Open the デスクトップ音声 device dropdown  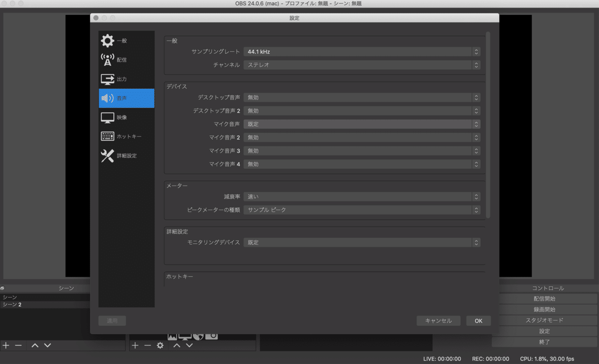point(362,98)
